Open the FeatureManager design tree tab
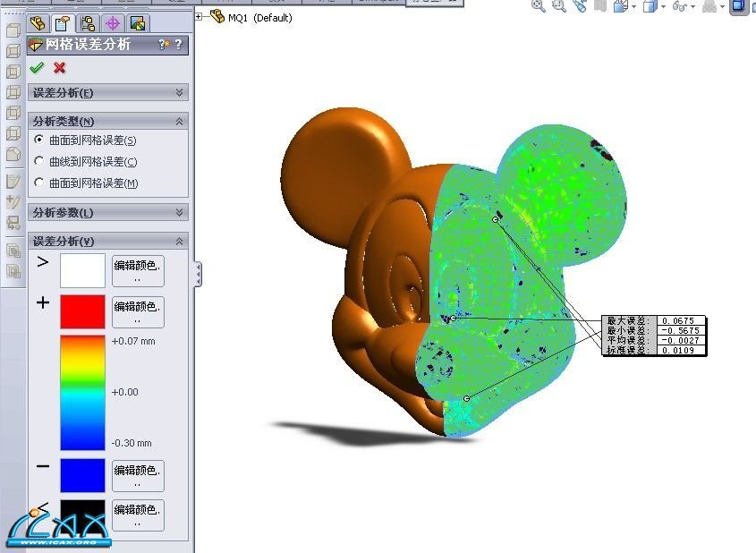 (x=38, y=23)
